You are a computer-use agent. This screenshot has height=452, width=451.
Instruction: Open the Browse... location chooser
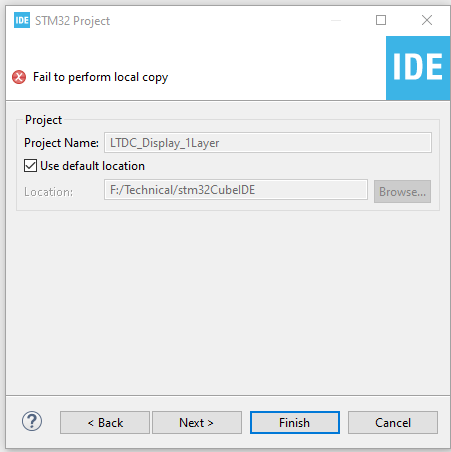(x=402, y=192)
